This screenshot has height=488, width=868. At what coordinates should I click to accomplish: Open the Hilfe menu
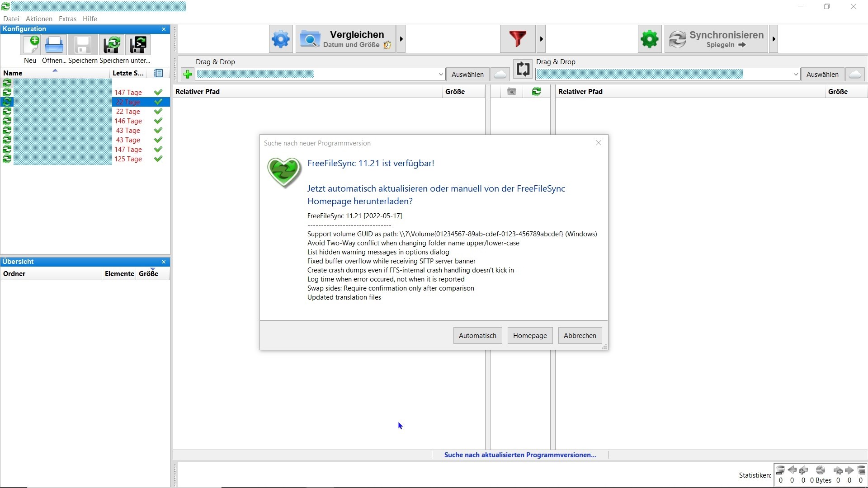90,19
